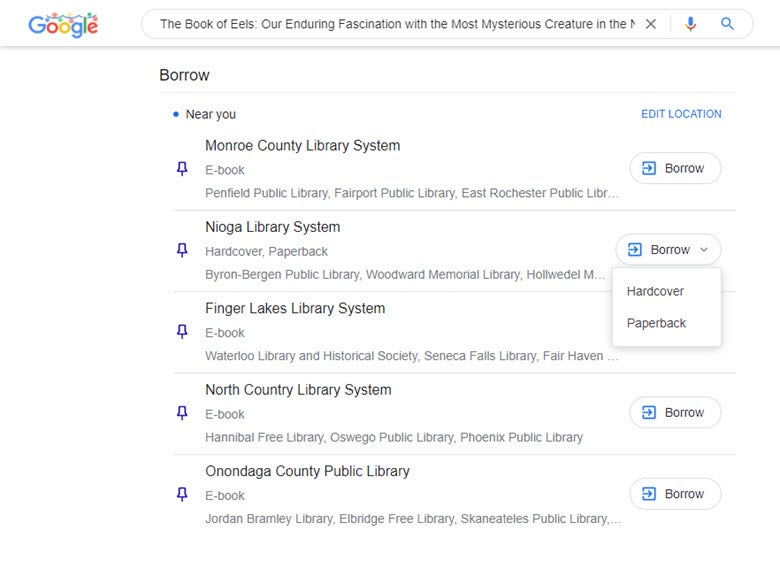Select the Finger Lakes Library System title

pyautogui.click(x=295, y=308)
